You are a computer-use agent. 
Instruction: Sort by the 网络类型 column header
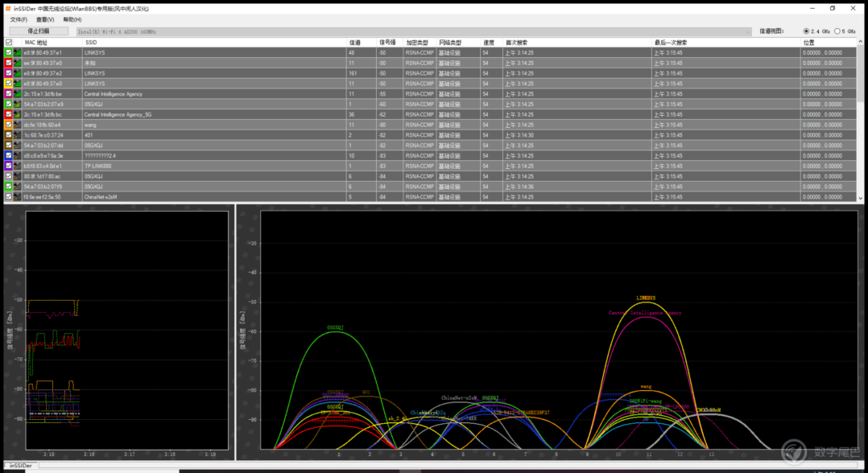point(458,43)
